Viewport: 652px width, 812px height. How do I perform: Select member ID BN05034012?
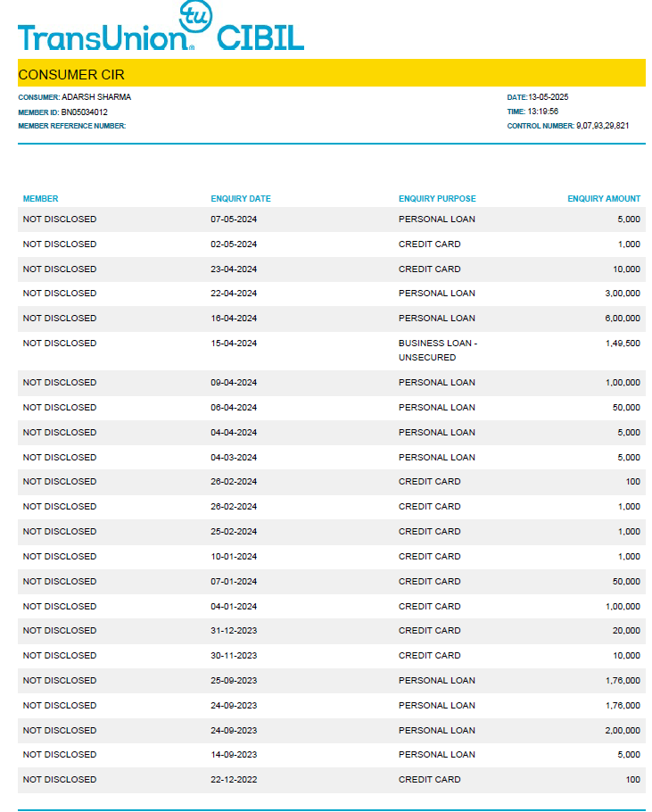(85, 112)
